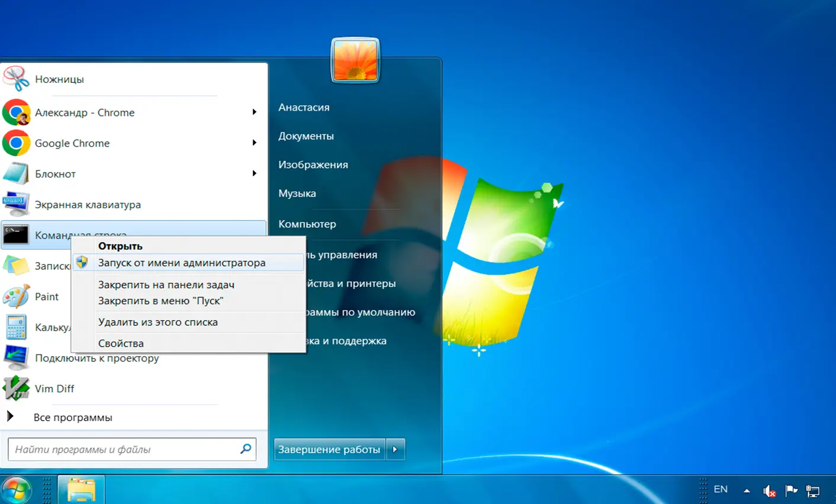Expand the Блокнот jump list arrow

255,173
